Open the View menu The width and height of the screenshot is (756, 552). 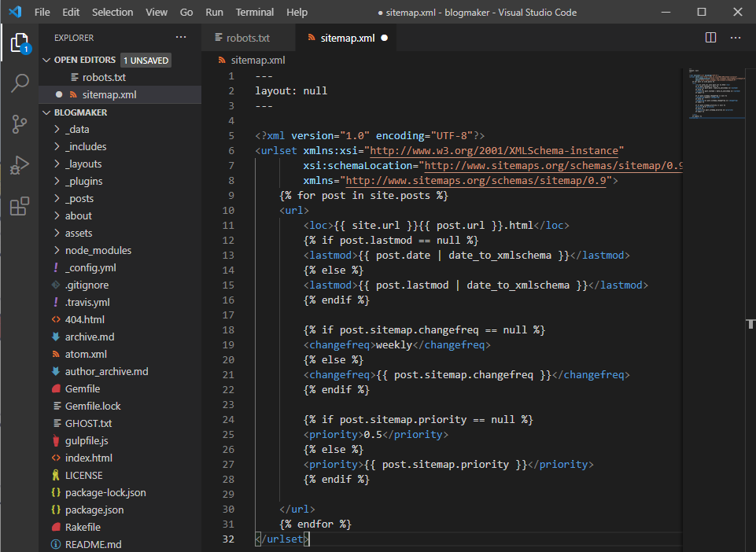[x=157, y=12]
